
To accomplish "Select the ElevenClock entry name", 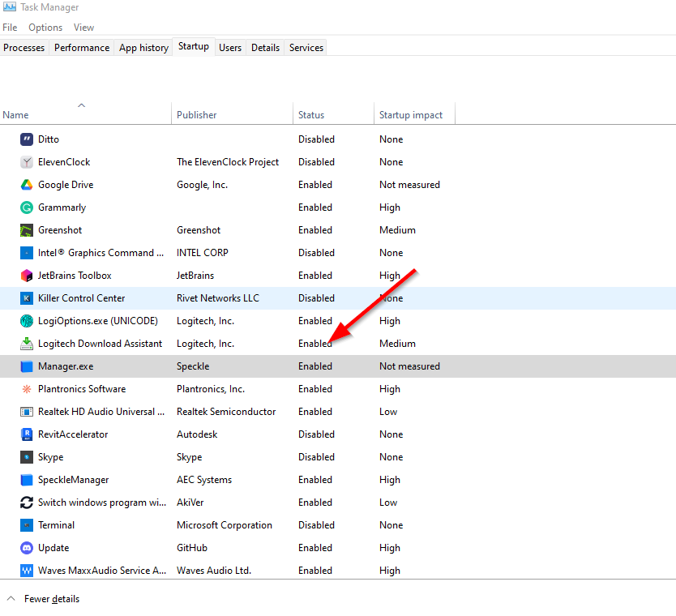I will click(64, 162).
